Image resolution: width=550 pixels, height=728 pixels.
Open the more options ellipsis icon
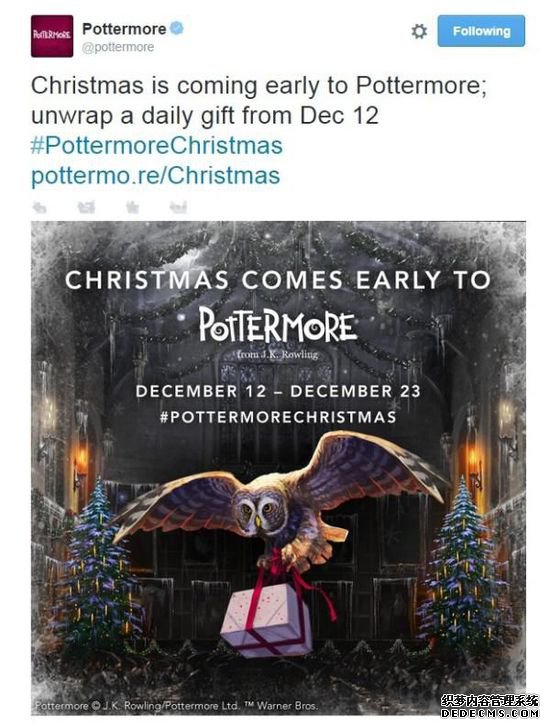178,207
